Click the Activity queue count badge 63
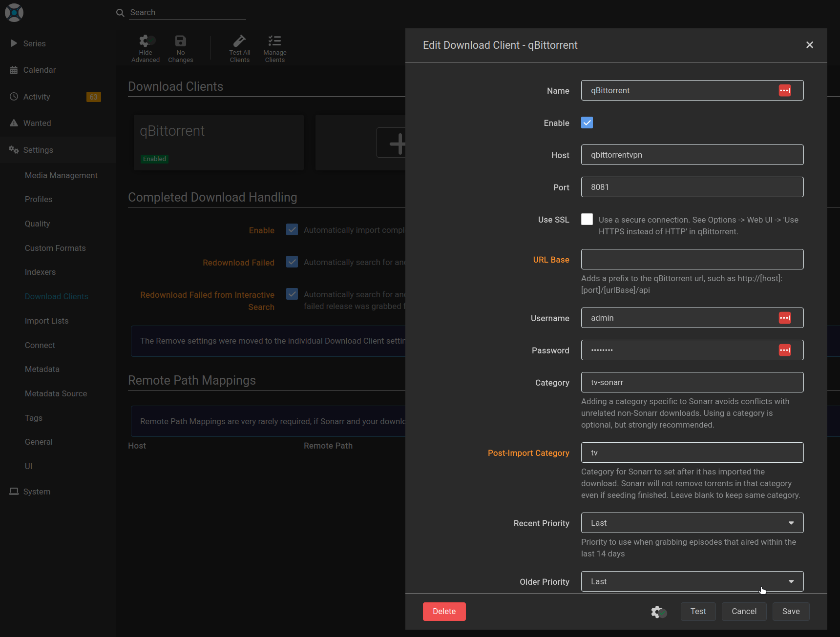This screenshot has width=840, height=637. (94, 97)
